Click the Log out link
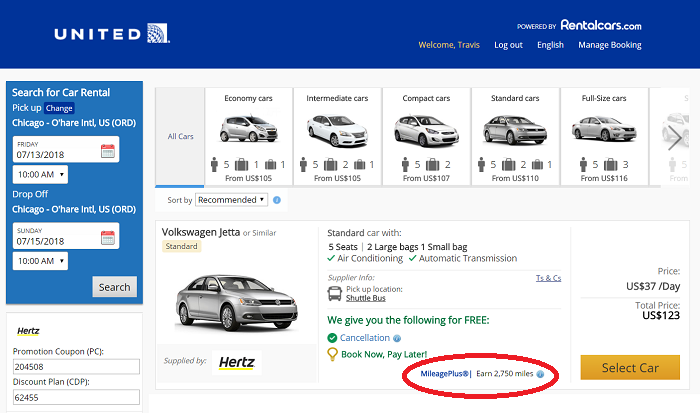Viewport: 700px width, 413px height. (508, 45)
